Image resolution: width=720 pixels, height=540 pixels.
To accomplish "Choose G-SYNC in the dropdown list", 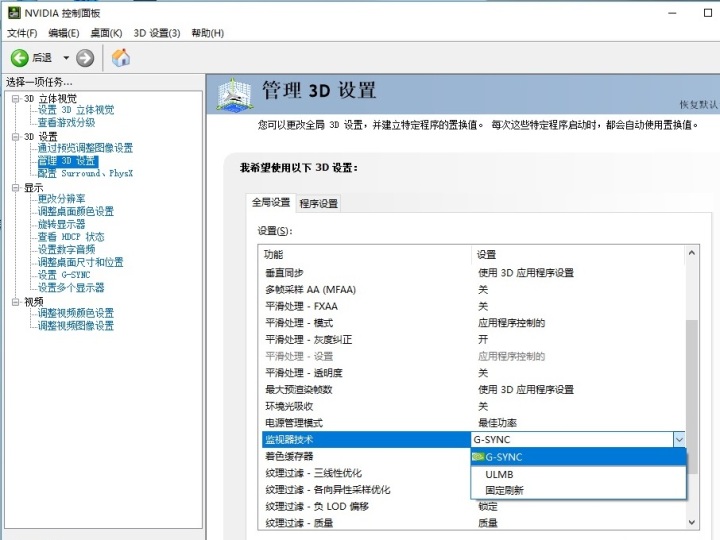I will point(579,457).
